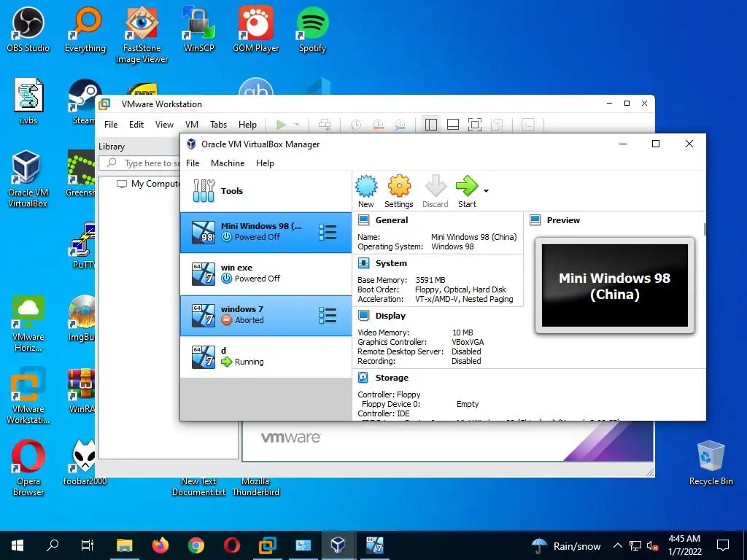
Task: Click VMware unity mode icon
Action: 497,125
